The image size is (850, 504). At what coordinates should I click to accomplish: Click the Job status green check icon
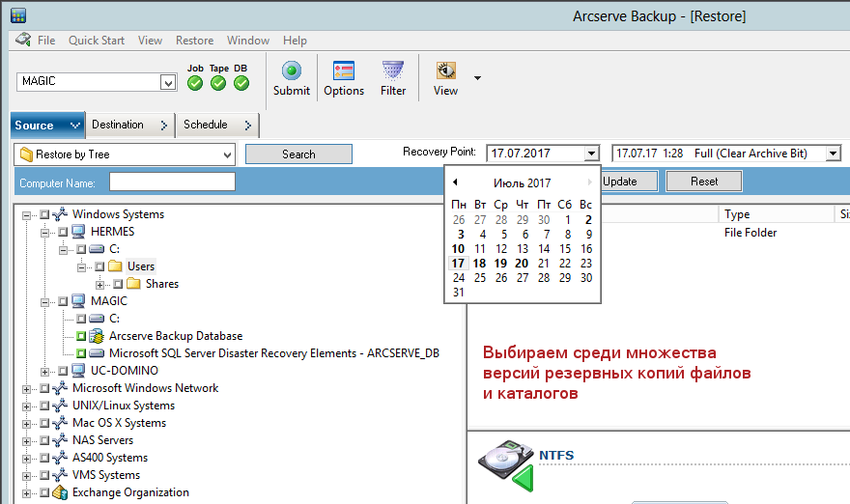click(195, 83)
